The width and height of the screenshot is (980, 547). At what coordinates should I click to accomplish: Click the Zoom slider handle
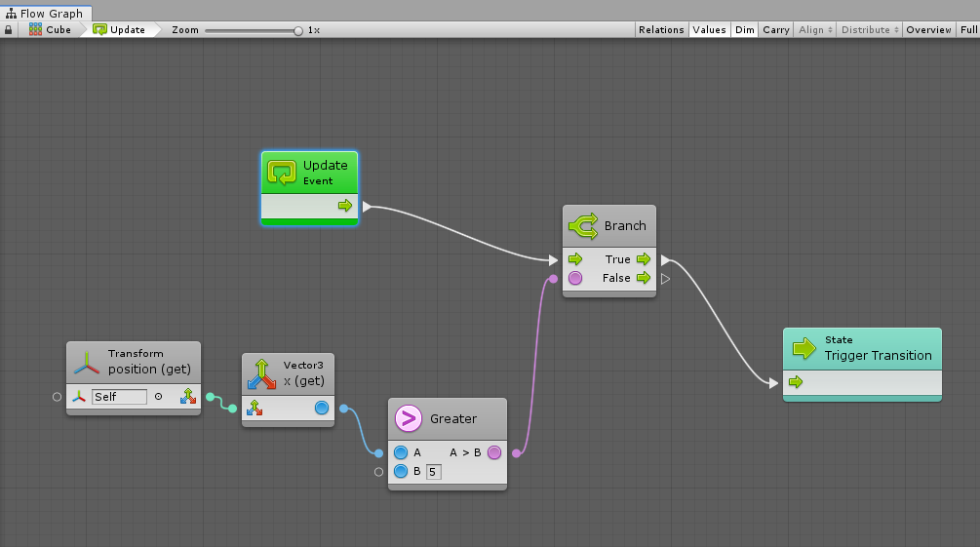pos(298,30)
